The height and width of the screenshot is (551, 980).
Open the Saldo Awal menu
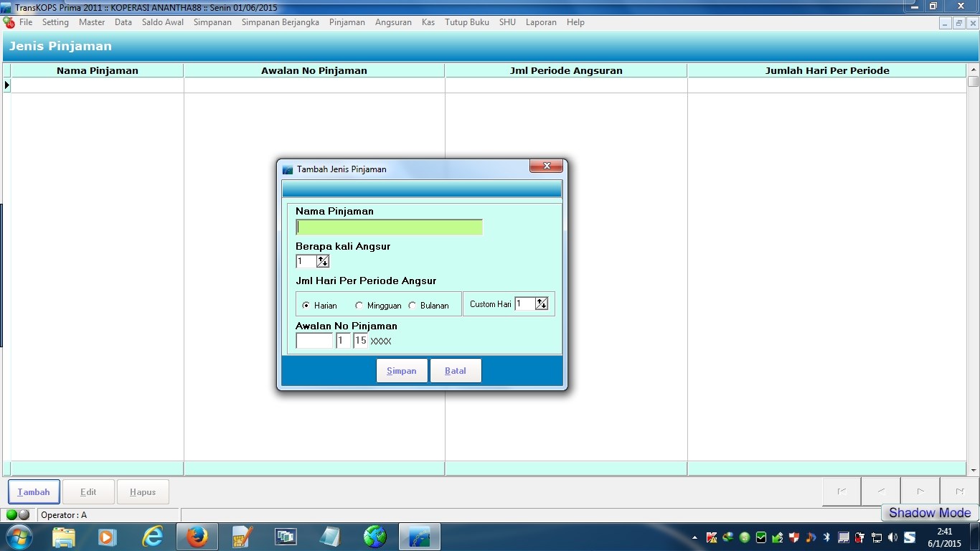163,22
